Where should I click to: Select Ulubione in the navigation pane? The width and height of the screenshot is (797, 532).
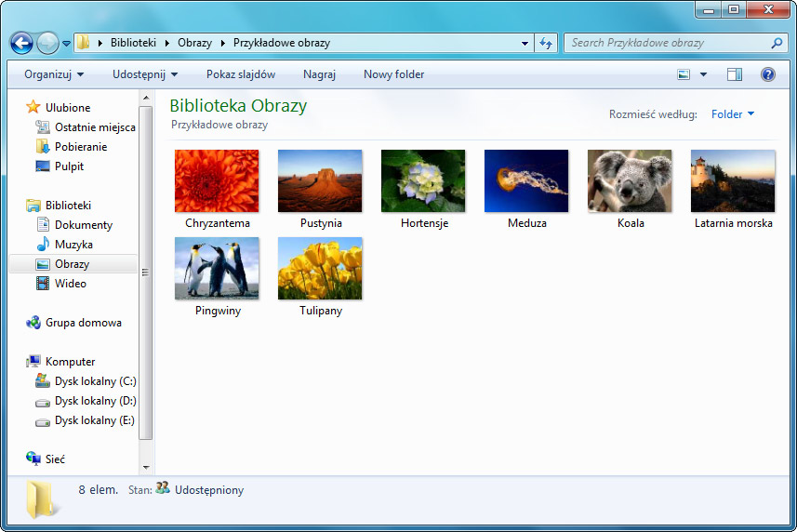[68, 108]
